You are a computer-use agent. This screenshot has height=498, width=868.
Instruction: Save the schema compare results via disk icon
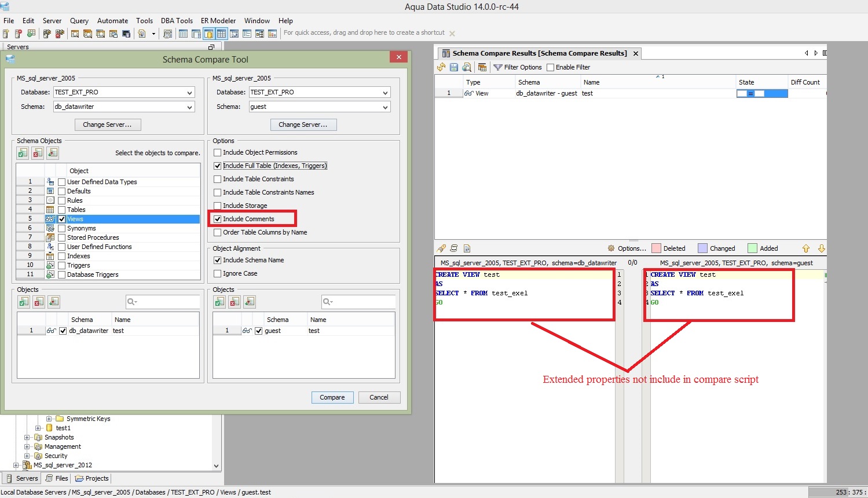click(x=454, y=67)
